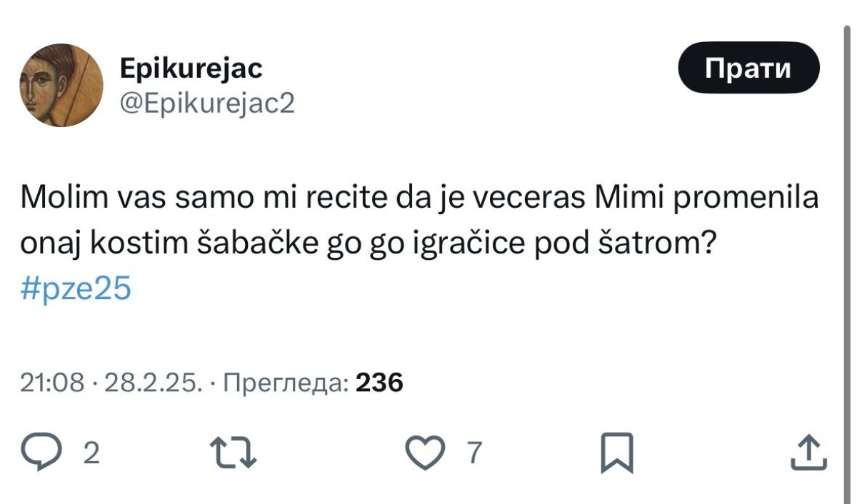
Task: Open the share menu icon
Action: [808, 453]
